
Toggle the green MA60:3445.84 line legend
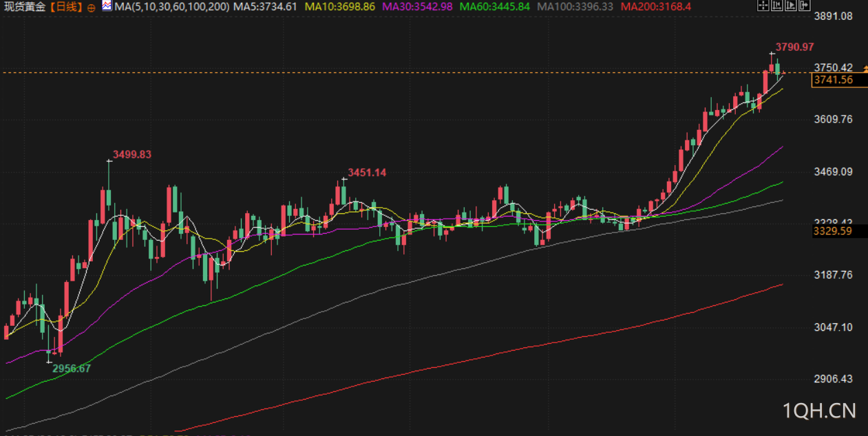pyautogui.click(x=494, y=7)
